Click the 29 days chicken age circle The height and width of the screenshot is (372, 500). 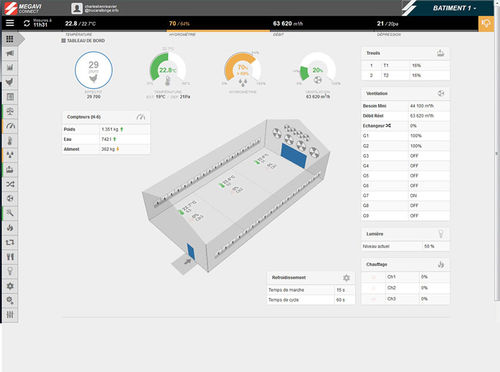(93, 70)
